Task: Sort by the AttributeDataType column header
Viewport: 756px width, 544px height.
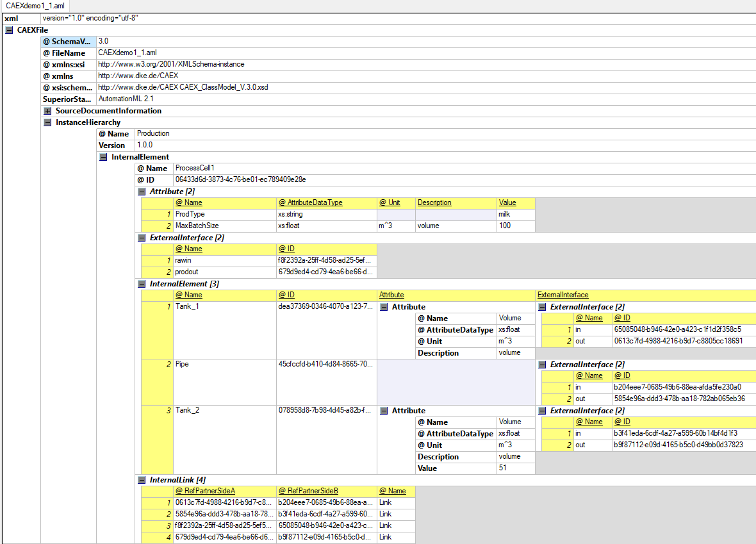Action: pos(310,203)
